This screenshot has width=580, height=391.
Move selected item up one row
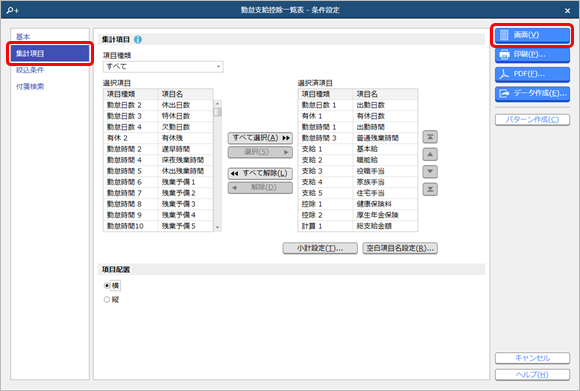coord(430,154)
